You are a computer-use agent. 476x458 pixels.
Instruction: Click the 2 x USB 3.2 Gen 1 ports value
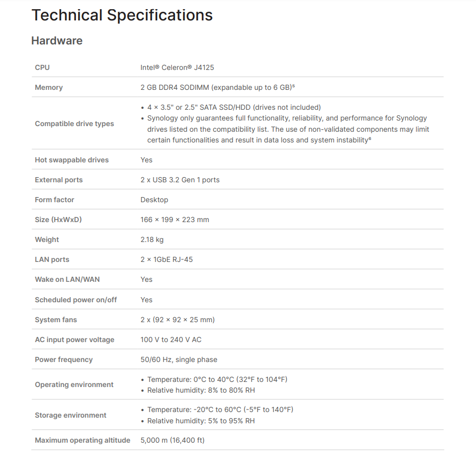click(x=180, y=180)
